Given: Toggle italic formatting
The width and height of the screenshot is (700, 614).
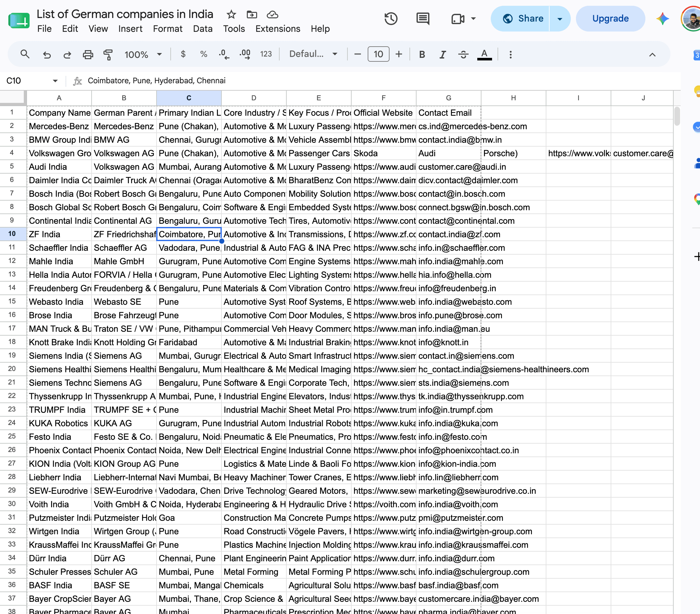Looking at the screenshot, I should click(x=443, y=54).
